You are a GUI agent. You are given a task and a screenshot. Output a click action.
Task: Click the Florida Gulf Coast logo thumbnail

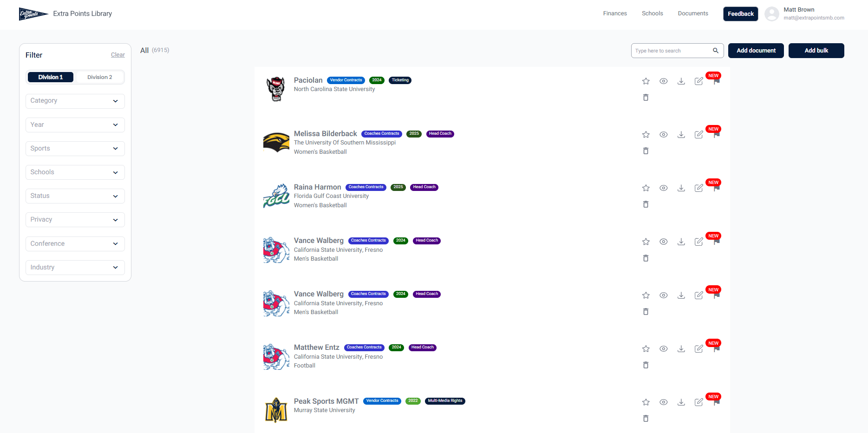click(276, 196)
